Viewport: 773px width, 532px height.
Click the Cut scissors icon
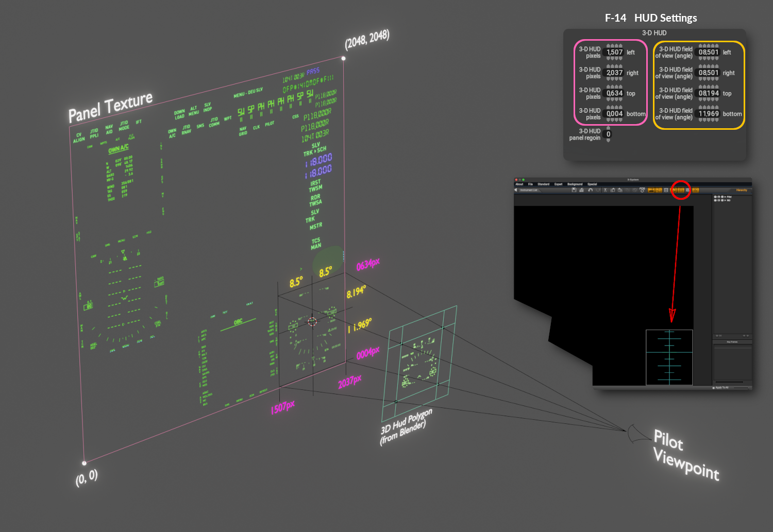click(605, 190)
